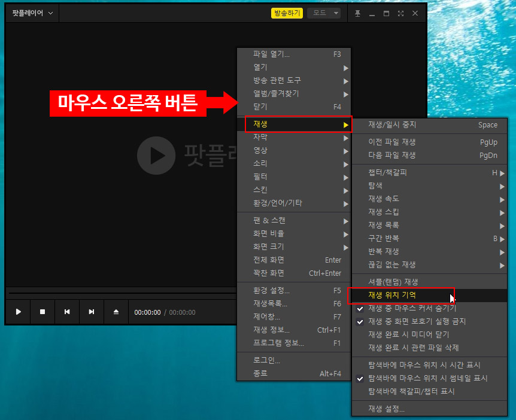This screenshot has height=420, width=516.
Task: Select 전체 화면 menu item
Action: pos(294,260)
